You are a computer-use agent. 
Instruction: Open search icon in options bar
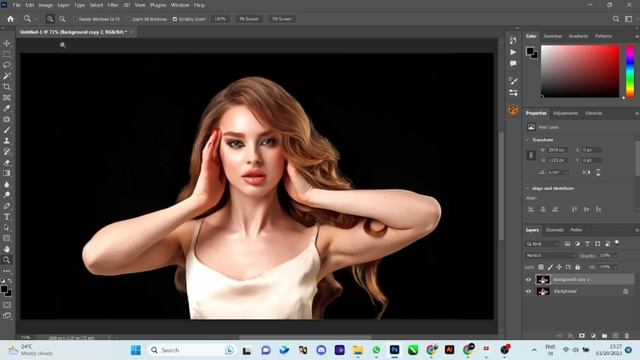[x=616, y=19]
